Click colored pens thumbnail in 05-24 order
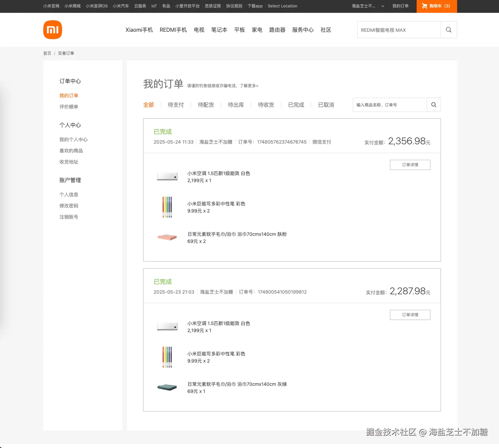Screen dimensions: 499x448 coord(167,207)
